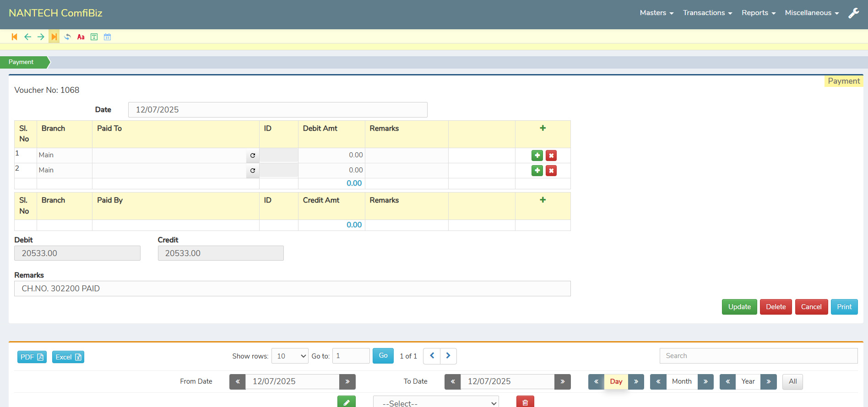Open the wrench settings icon
Viewport: 868px width, 407px height.
[x=853, y=13]
